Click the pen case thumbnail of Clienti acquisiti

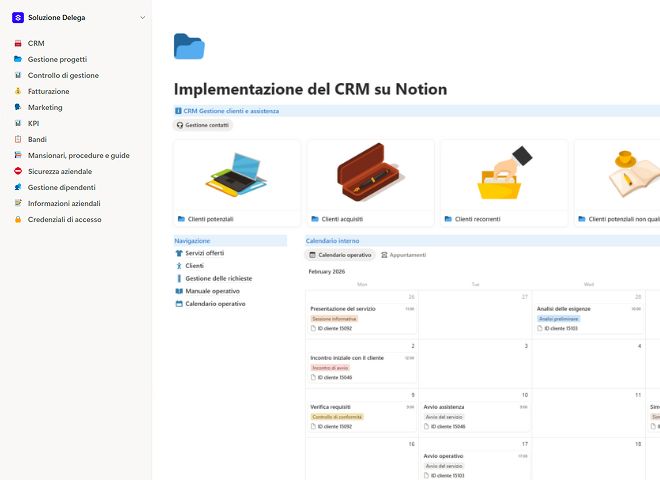coord(370,172)
